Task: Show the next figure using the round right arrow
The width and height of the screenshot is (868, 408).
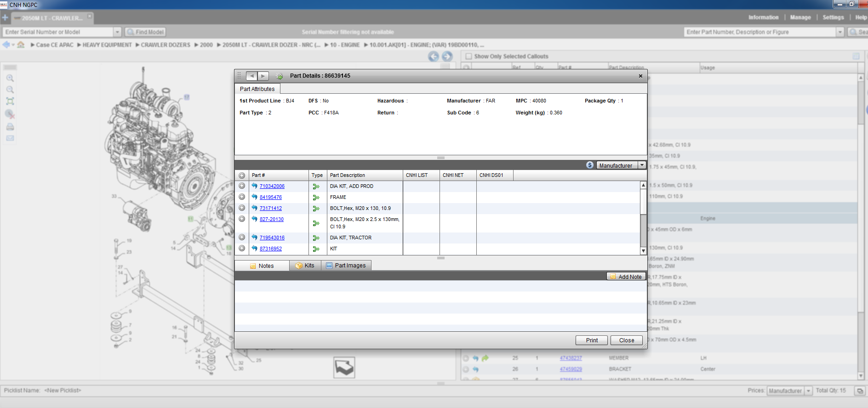Action: [447, 56]
